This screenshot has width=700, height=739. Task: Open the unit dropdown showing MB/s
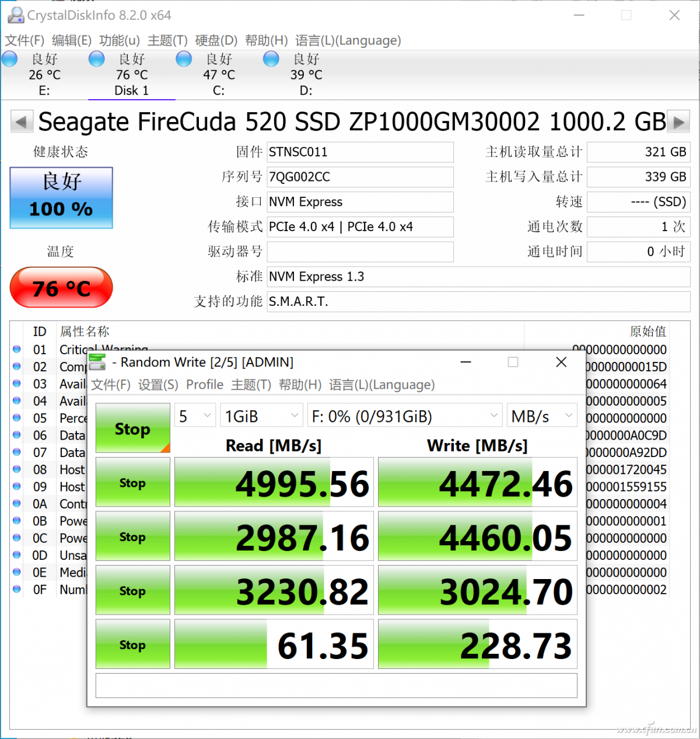(x=542, y=416)
